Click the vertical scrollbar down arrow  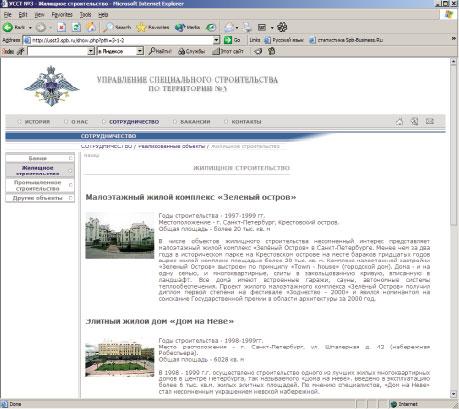coord(453,394)
